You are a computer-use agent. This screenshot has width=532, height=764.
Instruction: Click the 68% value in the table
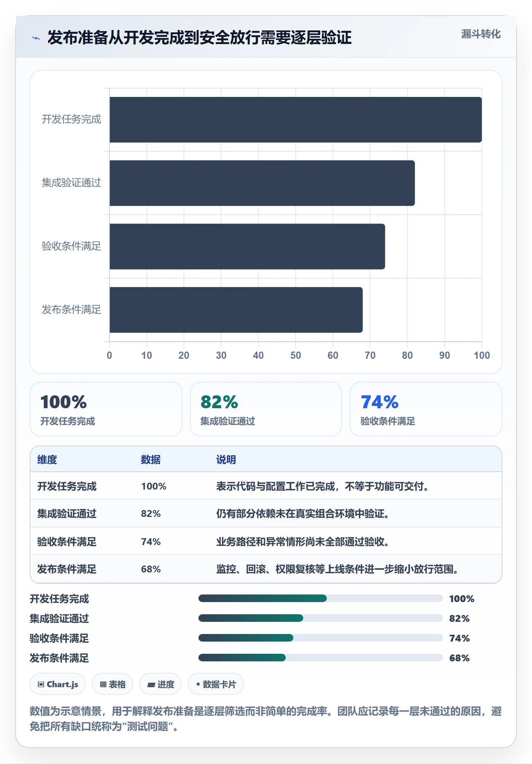coord(151,569)
